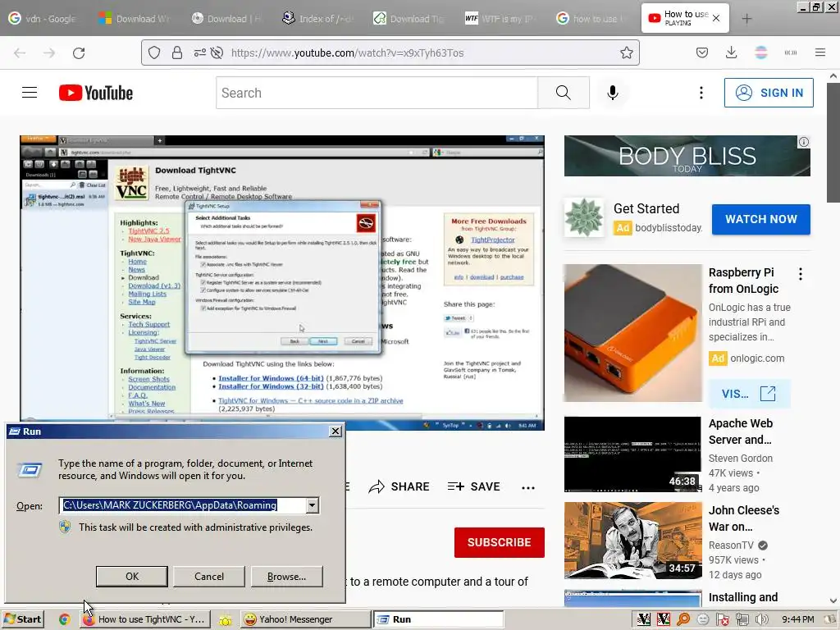Bookmark this page with the star icon
This screenshot has width=840, height=630.
point(626,52)
